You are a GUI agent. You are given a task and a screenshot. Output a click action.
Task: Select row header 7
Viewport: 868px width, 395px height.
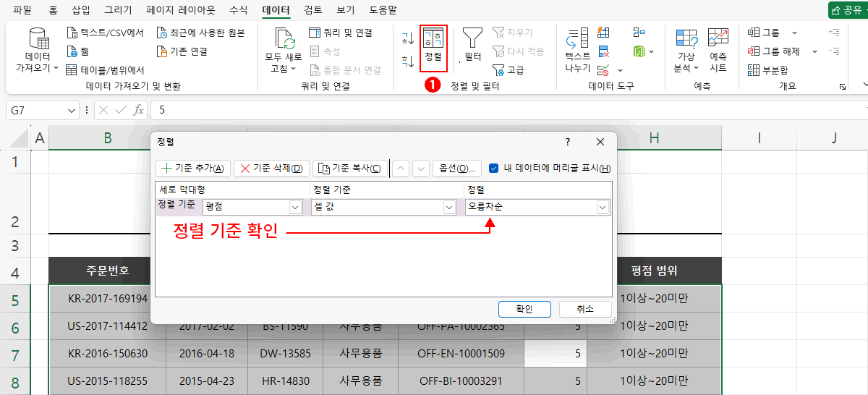[x=16, y=354]
